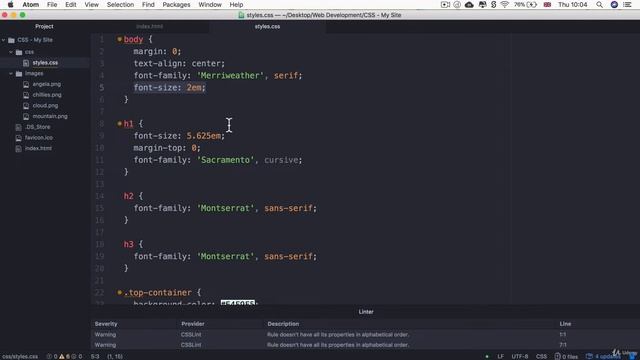Sort linter table by Severity column
Screen dimensions: 640x360
click(106, 324)
